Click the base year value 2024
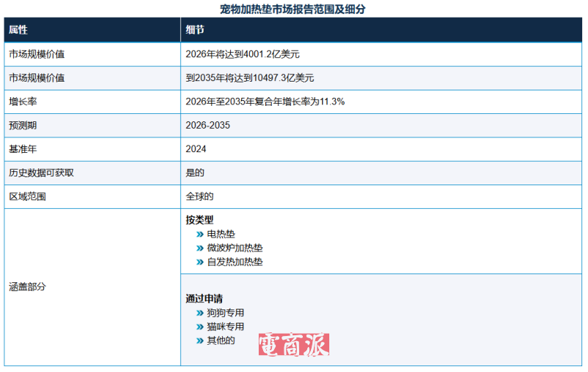The height and width of the screenshot is (372, 588). click(x=196, y=149)
